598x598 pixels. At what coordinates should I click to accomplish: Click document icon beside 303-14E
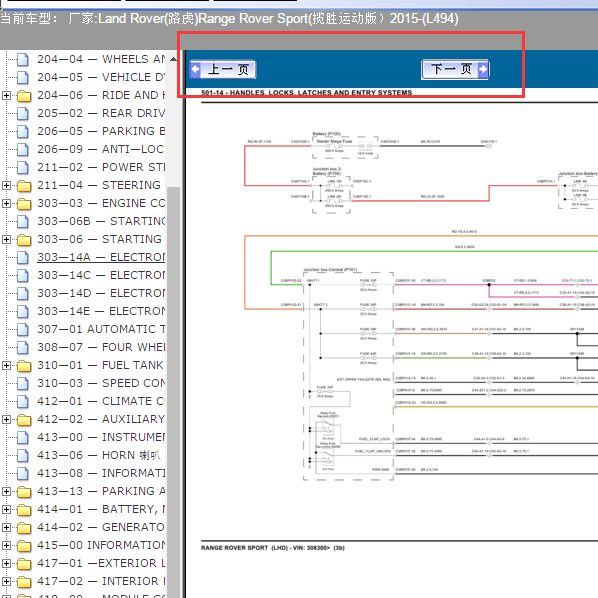click(23, 312)
